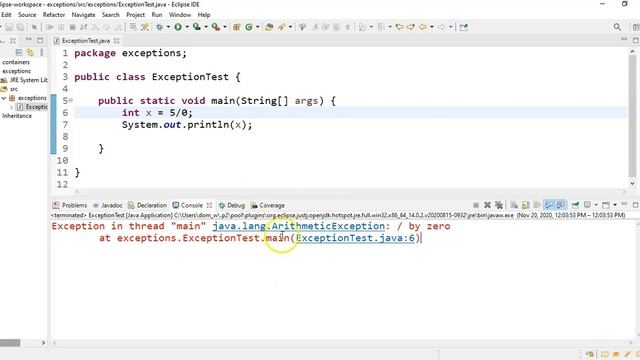Click the New Java Package toolbar icon
This screenshot has width=640, height=360.
point(236,27)
